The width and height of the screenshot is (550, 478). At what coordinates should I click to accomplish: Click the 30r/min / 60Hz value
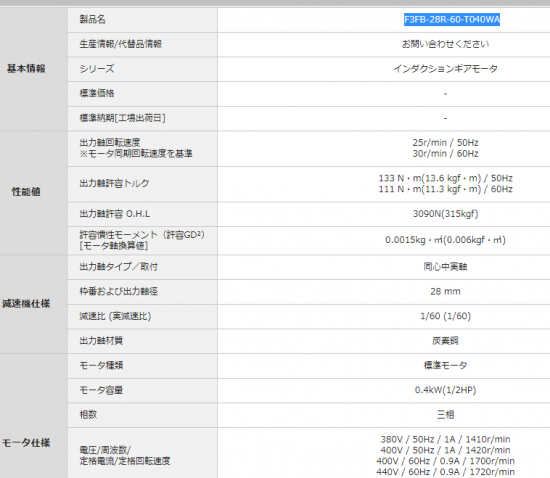445,154
